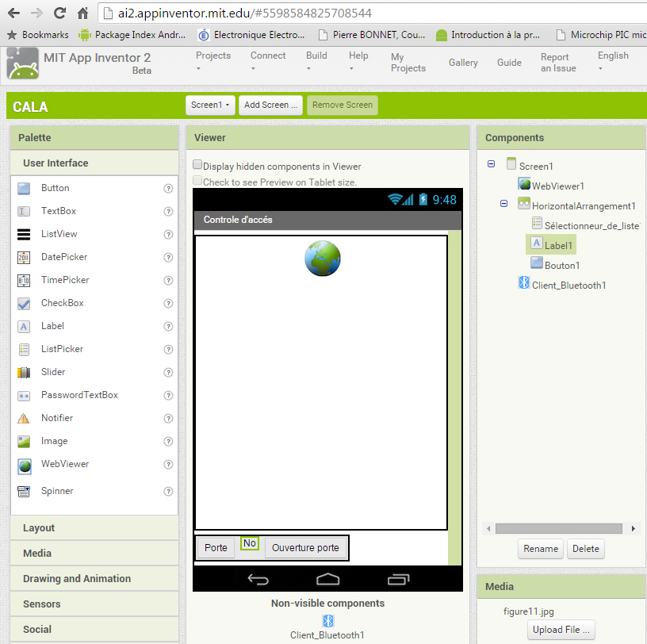Expand the Media palette section

94,553
